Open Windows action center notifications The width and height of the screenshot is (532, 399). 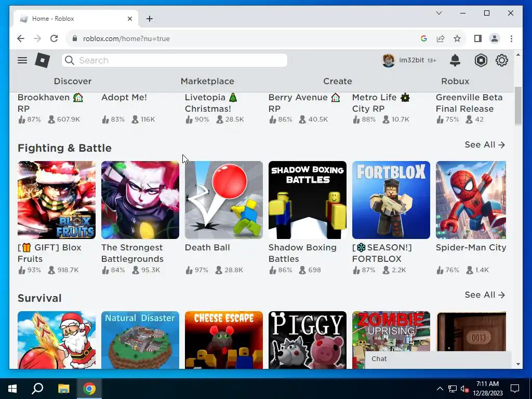[x=515, y=389]
